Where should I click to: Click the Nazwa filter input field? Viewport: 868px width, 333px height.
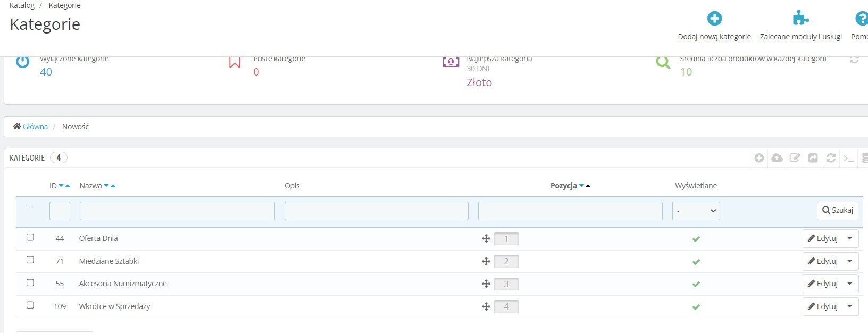(177, 211)
